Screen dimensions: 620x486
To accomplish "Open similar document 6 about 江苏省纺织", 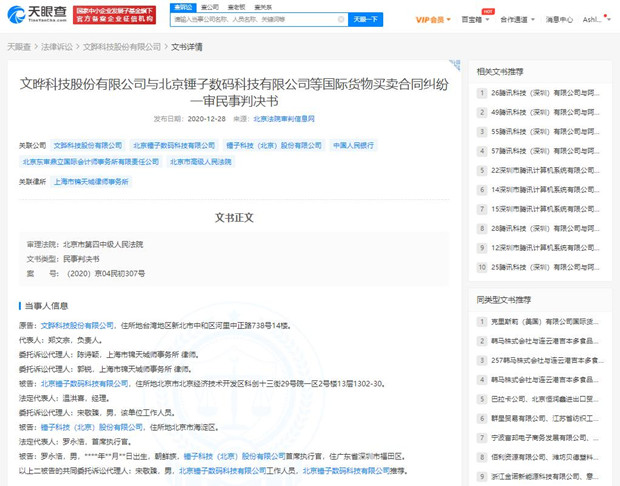I will (540, 418).
